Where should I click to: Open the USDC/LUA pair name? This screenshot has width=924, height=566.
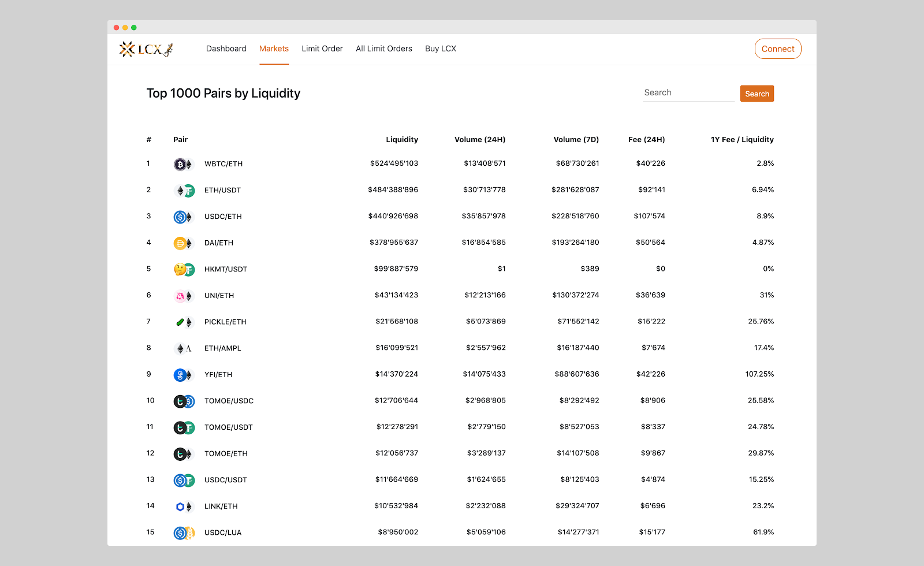223,533
